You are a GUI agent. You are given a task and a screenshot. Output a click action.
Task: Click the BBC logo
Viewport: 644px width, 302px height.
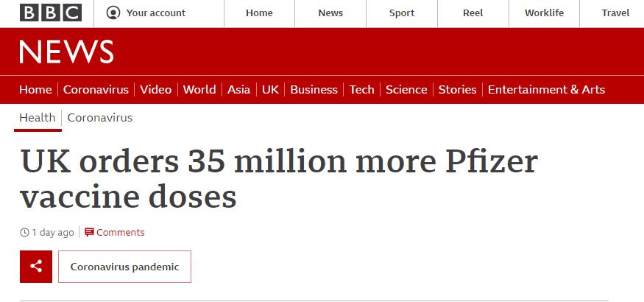51,13
